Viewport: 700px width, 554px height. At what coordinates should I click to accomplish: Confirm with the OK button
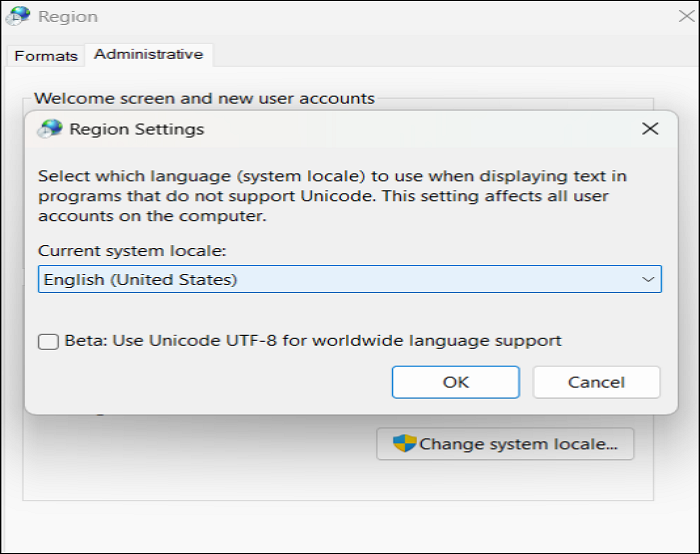click(455, 382)
